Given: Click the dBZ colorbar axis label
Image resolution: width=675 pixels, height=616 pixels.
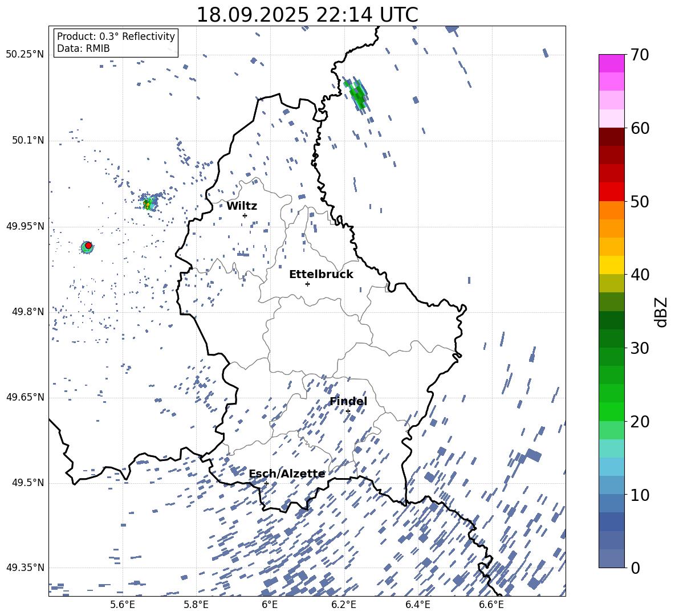Looking at the screenshot, I should coord(661,312).
